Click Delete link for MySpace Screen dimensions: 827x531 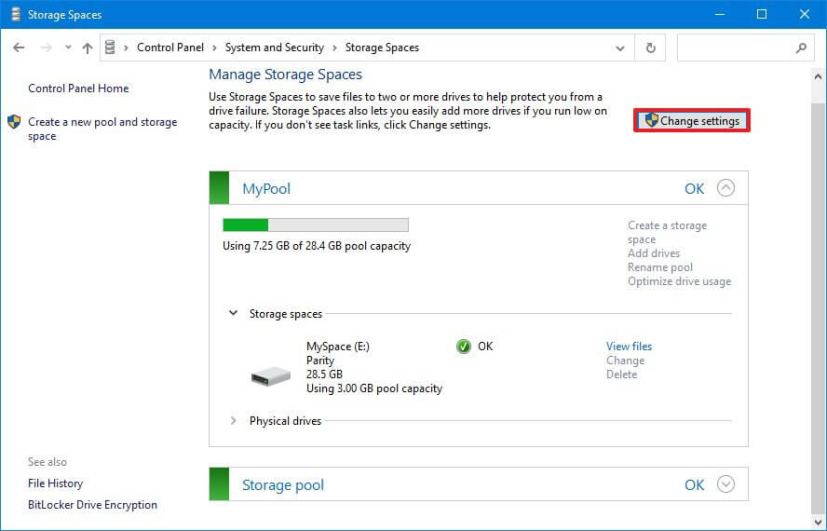coord(621,374)
